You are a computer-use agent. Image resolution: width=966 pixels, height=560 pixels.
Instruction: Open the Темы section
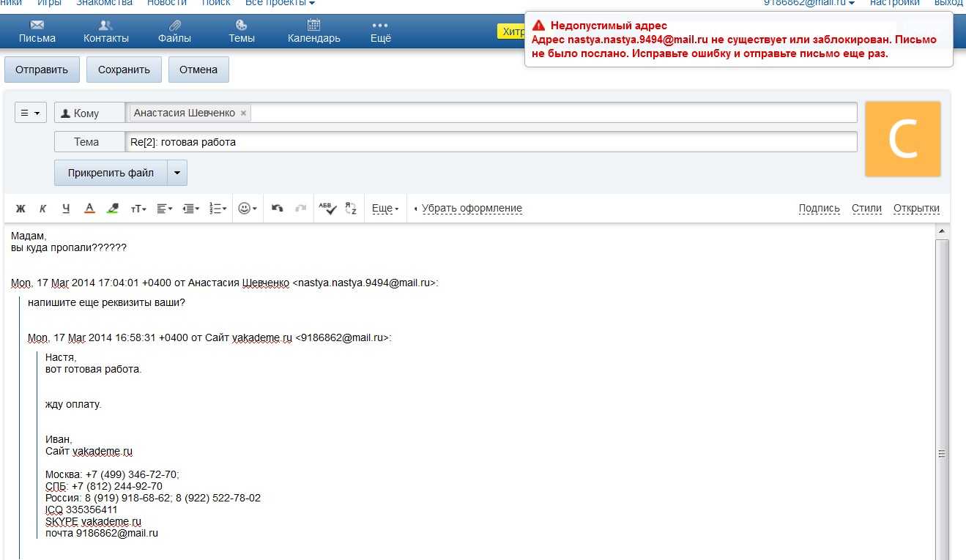pos(242,31)
